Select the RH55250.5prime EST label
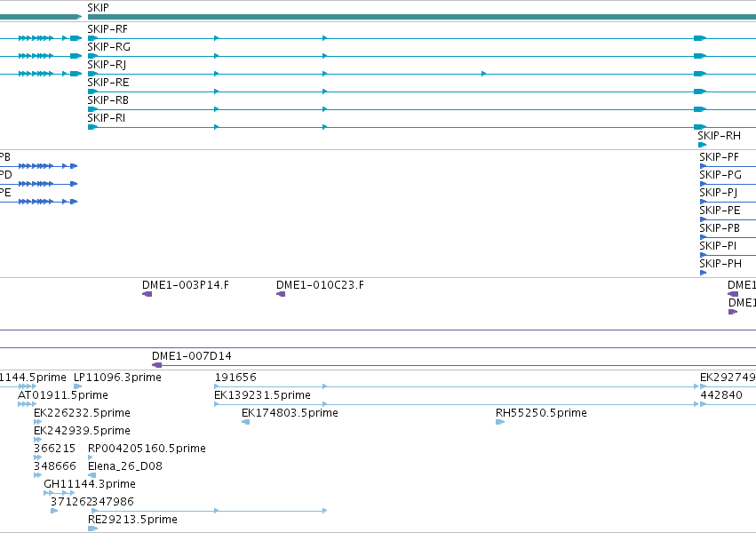The image size is (756, 533). [541, 413]
